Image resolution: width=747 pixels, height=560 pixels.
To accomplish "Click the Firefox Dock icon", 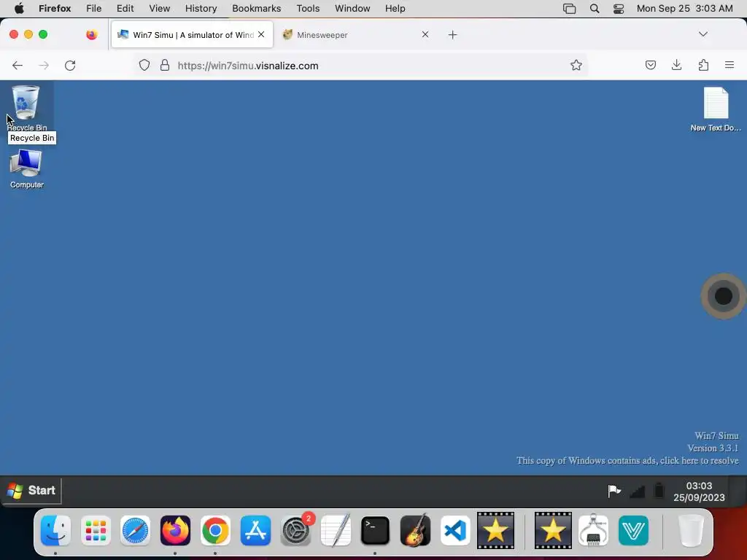I will pyautogui.click(x=175, y=530).
